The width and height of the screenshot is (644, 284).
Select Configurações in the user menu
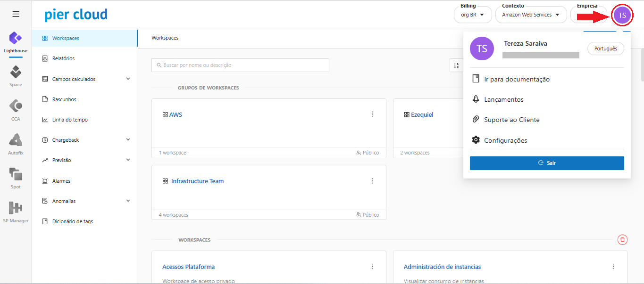(505, 140)
